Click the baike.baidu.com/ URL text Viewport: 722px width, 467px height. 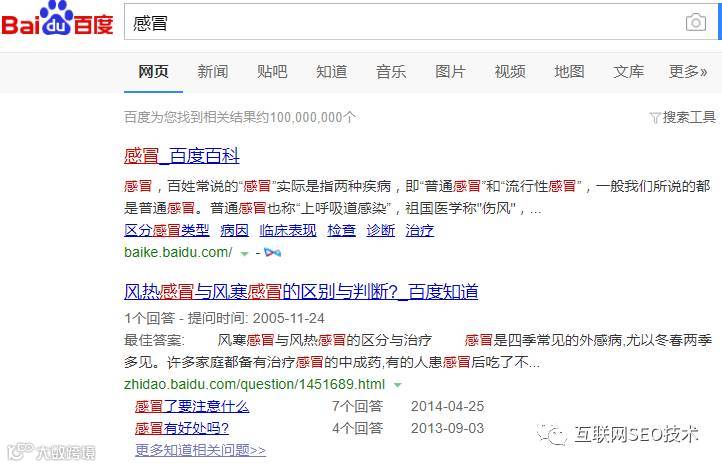[178, 252]
